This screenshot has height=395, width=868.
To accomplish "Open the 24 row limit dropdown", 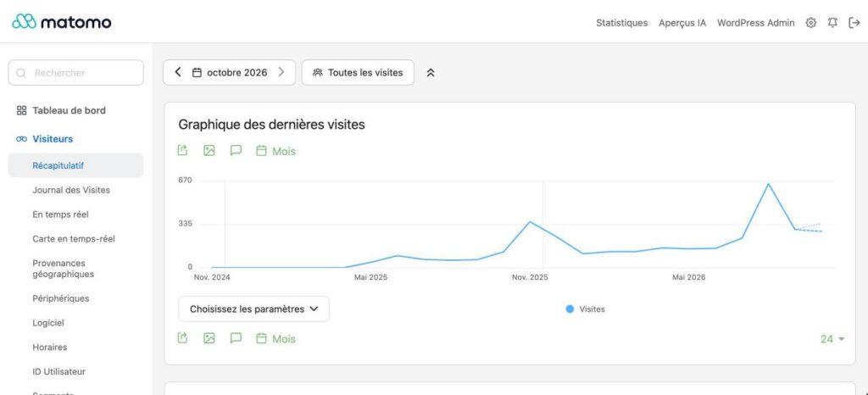I will (832, 339).
